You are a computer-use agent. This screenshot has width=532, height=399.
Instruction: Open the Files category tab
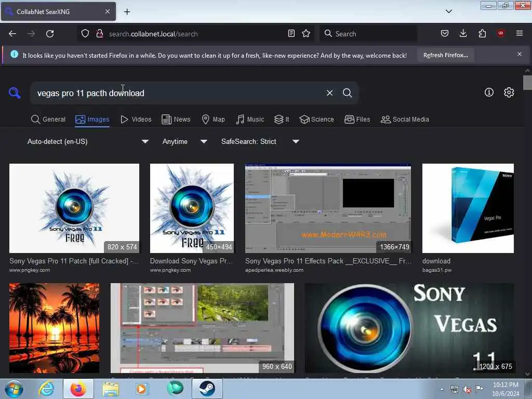pyautogui.click(x=357, y=119)
